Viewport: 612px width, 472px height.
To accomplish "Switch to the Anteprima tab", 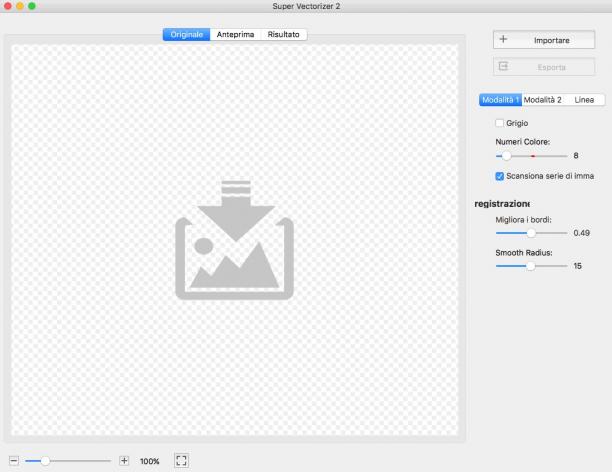I will [x=235, y=34].
